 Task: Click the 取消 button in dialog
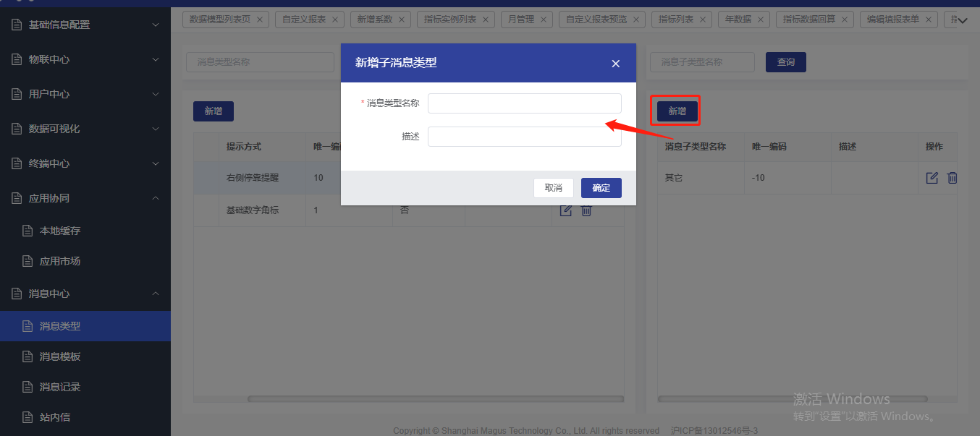(553, 188)
